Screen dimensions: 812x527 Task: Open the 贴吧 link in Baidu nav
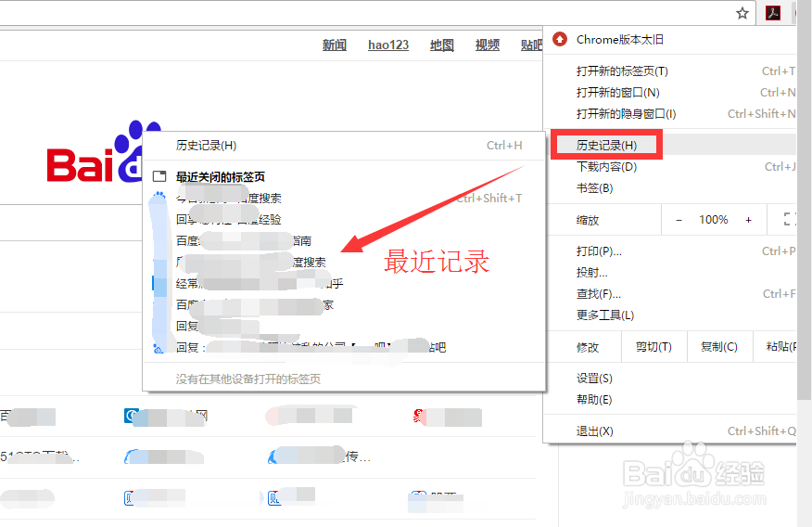(532, 45)
